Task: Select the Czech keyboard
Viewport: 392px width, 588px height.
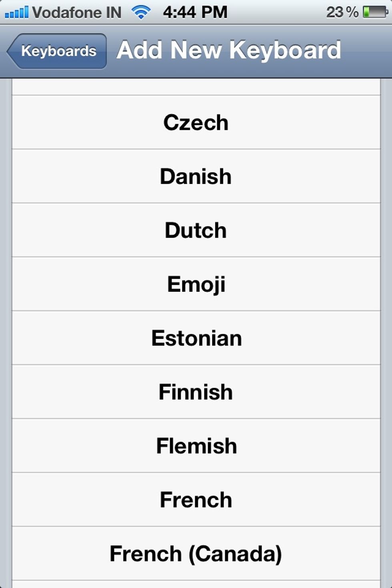Action: click(196, 122)
